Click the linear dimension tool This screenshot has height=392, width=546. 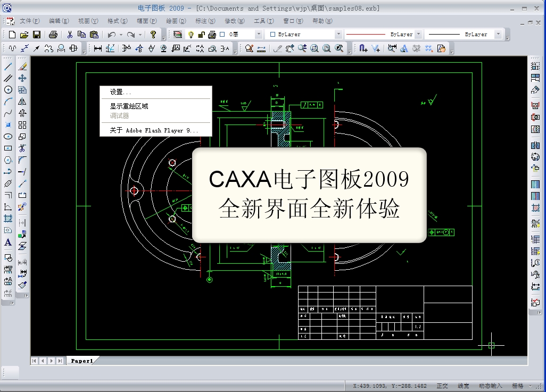click(x=98, y=48)
